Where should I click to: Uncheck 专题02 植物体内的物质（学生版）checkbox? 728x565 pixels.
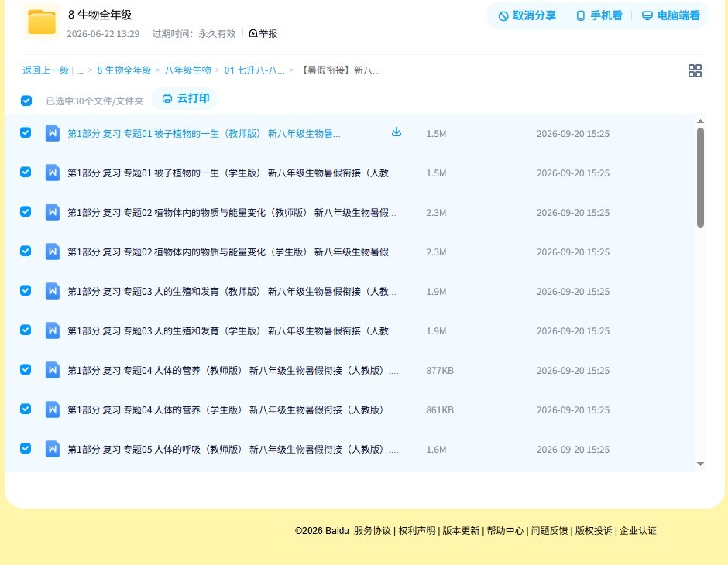[26, 251]
